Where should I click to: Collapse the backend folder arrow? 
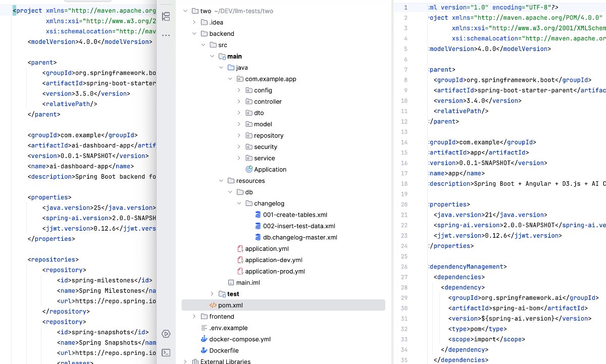[x=194, y=34]
